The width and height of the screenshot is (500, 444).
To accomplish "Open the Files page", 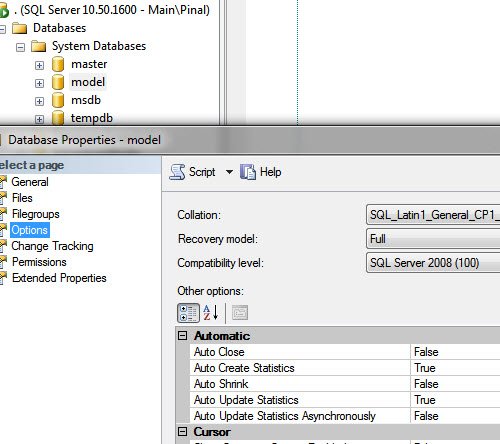I will (x=22, y=198).
